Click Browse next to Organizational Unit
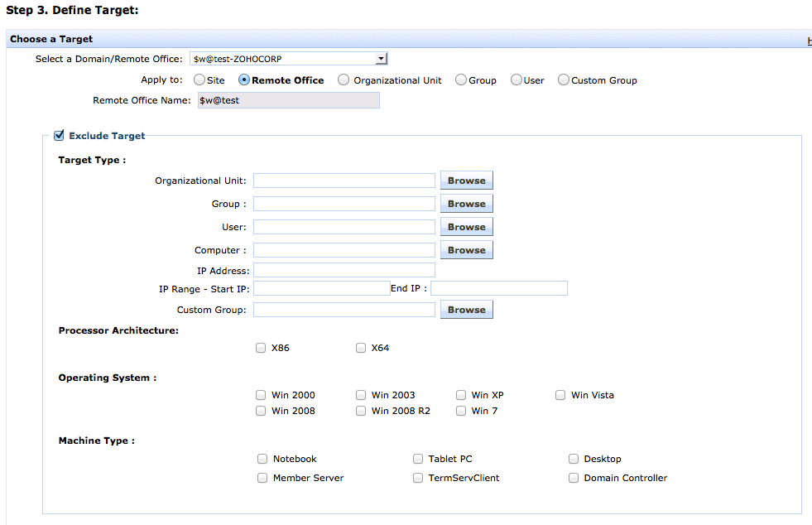812x525 pixels. coord(466,181)
